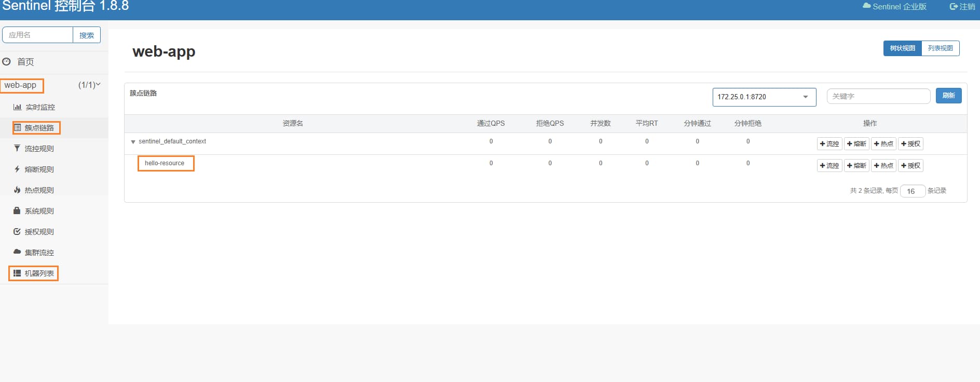Open 首页 in the sidebar
The height and width of the screenshot is (382, 980).
pyautogui.click(x=25, y=62)
